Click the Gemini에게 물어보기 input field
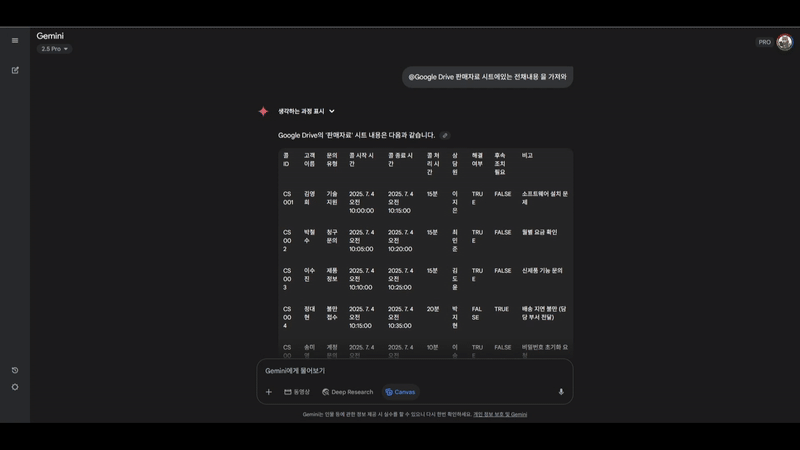This screenshot has width=800, height=450. tap(400, 371)
